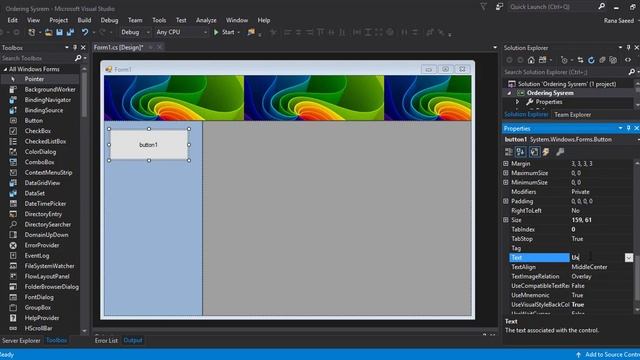Pin the Solution Explorer panel
The image size is (640, 360).
click(628, 48)
